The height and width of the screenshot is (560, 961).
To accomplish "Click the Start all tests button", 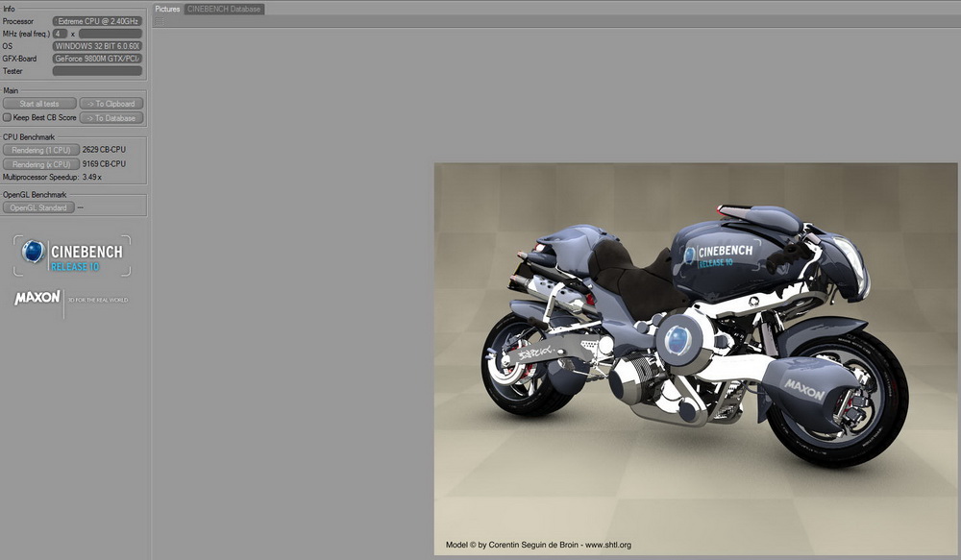I will point(39,104).
